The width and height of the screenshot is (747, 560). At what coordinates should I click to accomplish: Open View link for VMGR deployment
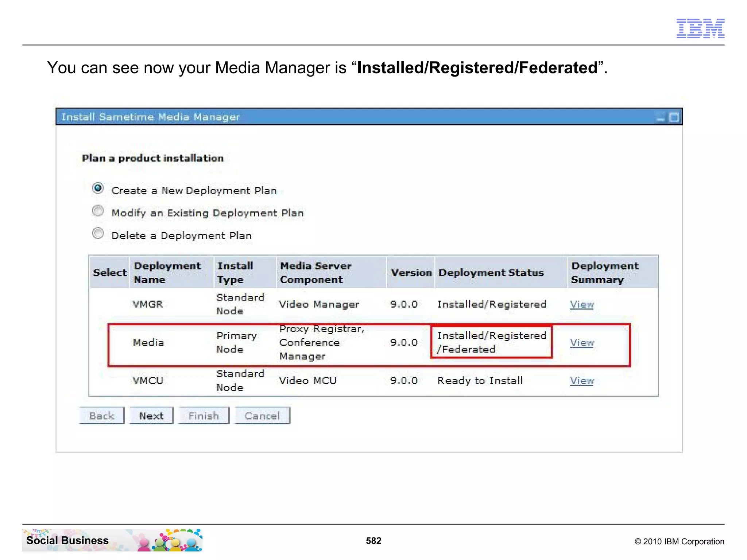(582, 304)
